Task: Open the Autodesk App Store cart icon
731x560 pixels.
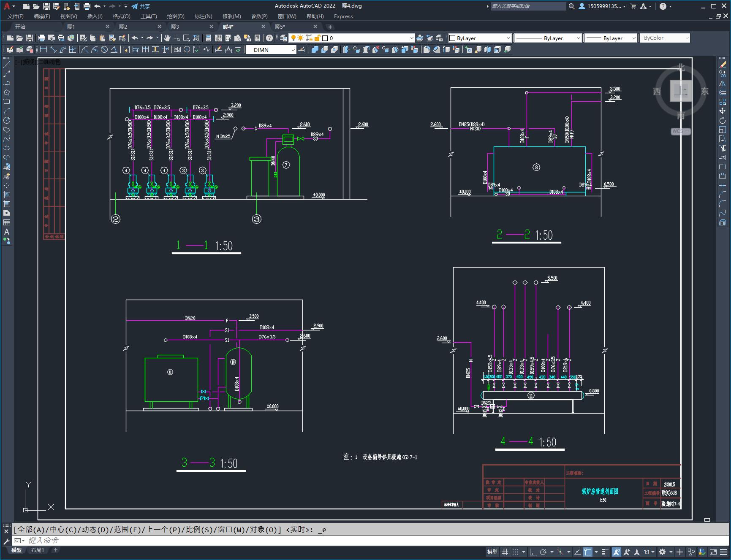Action: pos(633,6)
